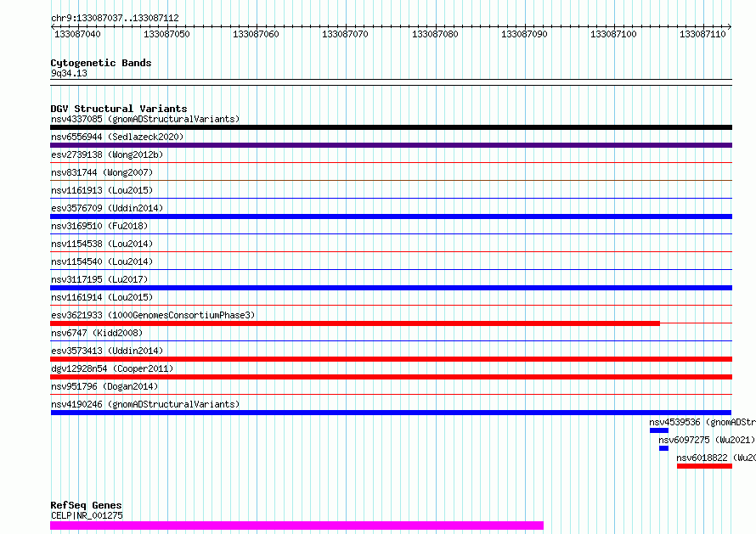Click ruler position 133087110
The image size is (756, 534).
coord(702,34)
